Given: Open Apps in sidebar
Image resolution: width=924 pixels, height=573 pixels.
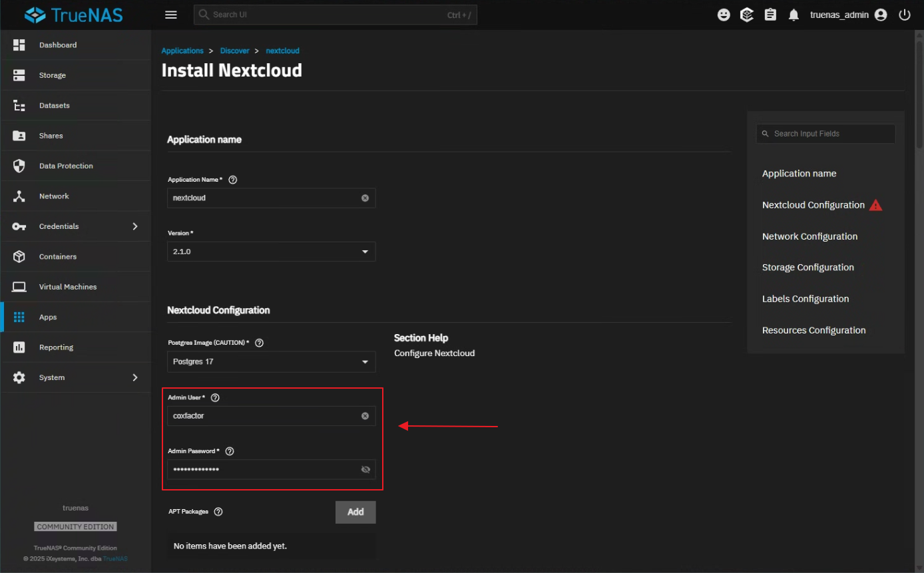Looking at the screenshot, I should [x=75, y=317].
